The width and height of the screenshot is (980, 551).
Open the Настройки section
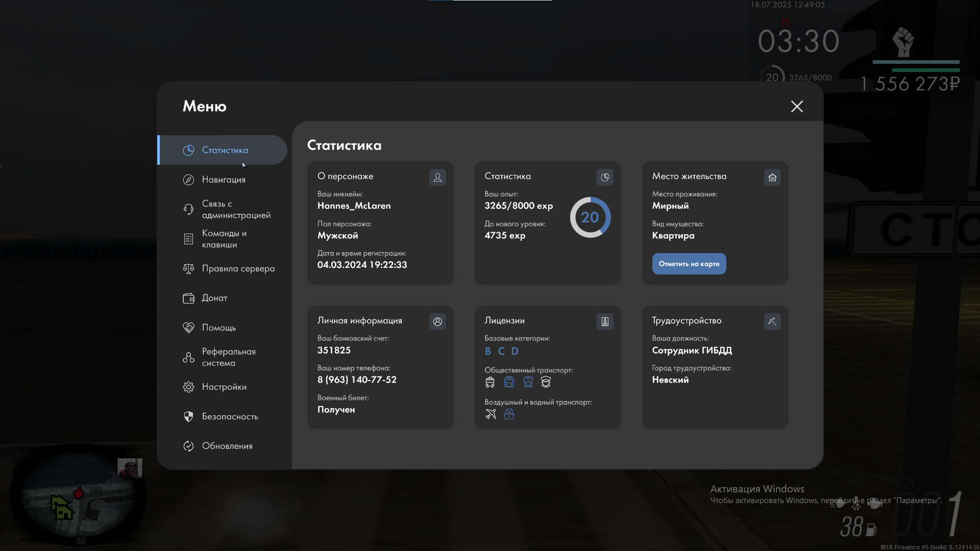click(223, 387)
